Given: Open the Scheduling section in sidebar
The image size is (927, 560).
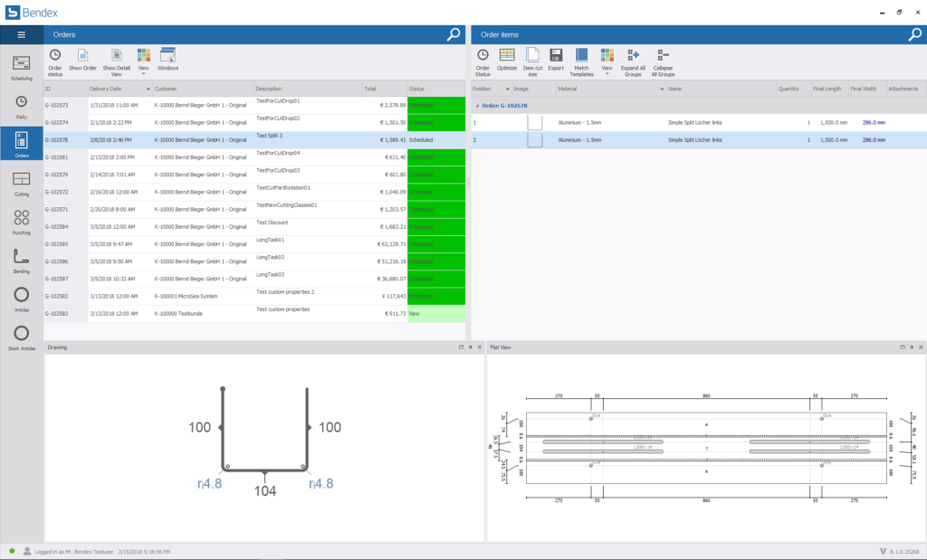Looking at the screenshot, I should pyautogui.click(x=22, y=67).
